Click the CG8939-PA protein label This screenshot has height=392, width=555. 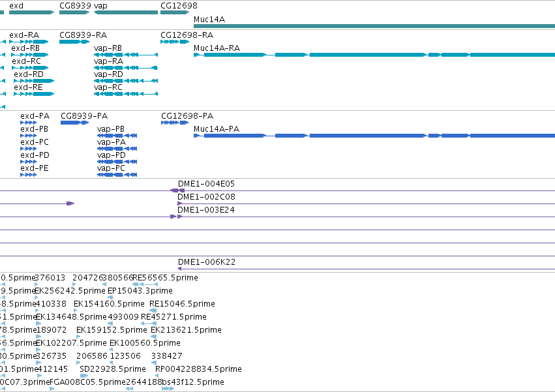pos(84,116)
